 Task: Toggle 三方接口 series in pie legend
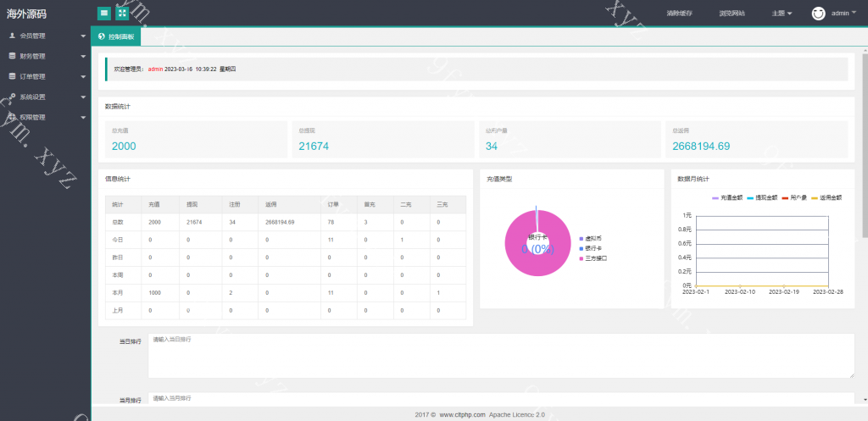coord(593,258)
